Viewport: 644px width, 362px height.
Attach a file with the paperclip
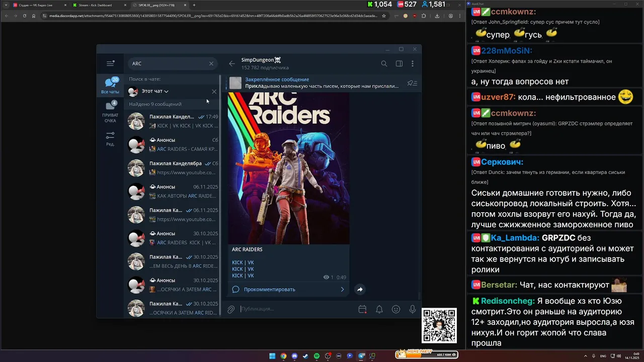pos(231,309)
